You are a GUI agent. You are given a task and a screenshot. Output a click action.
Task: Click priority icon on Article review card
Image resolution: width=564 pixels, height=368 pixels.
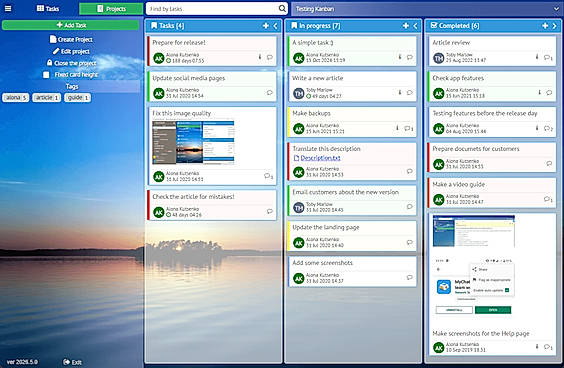(537, 57)
